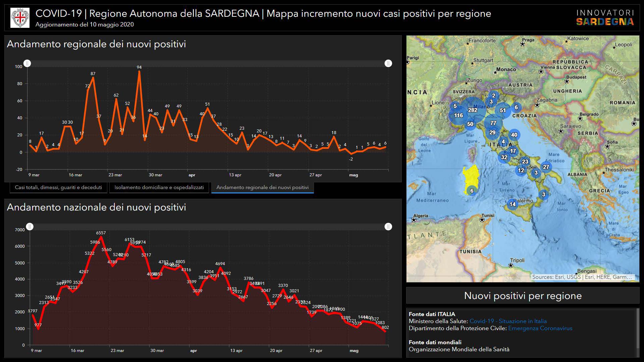Select the map bubble labeled 40

514,135
